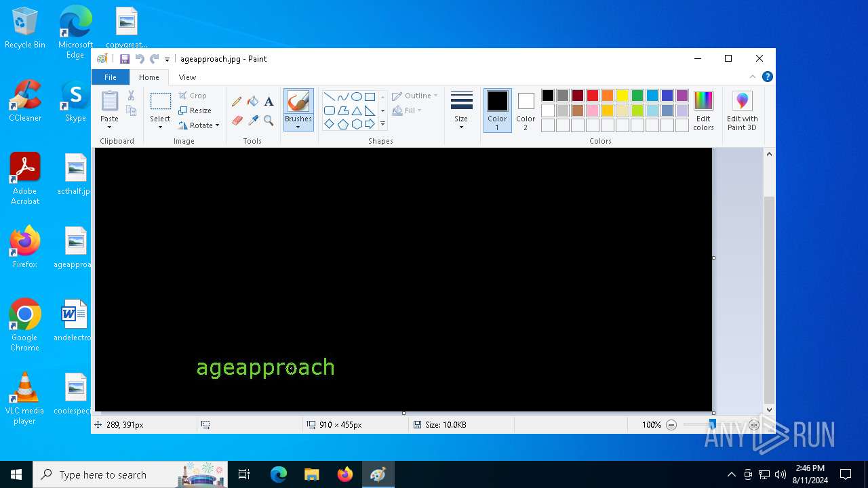Image resolution: width=868 pixels, height=488 pixels.
Task: Select Color 1 foreground box
Action: coord(497,110)
